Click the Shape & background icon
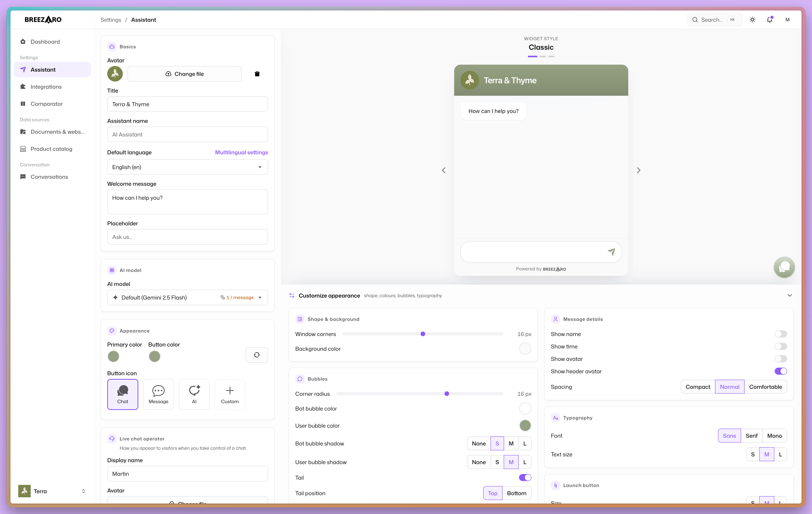812x514 pixels. pyautogui.click(x=300, y=319)
